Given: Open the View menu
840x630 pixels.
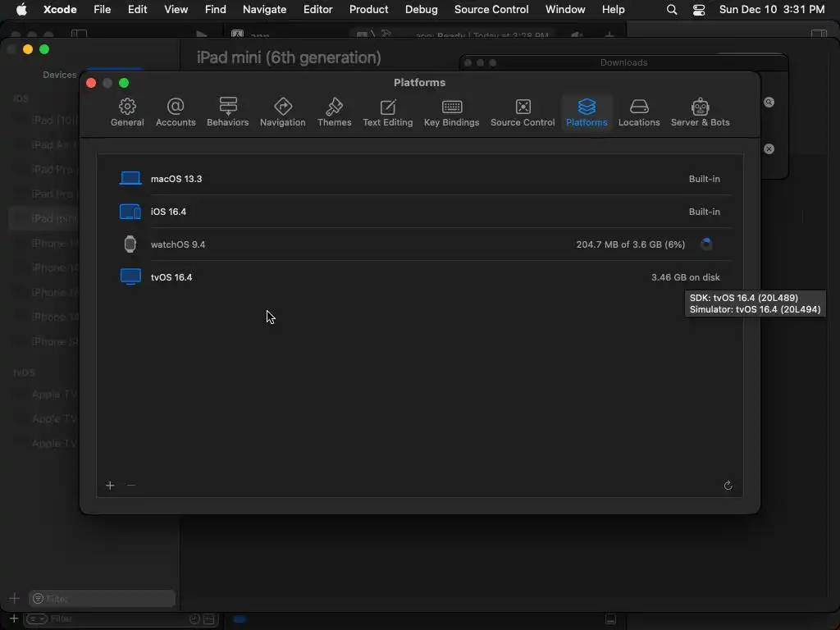Looking at the screenshot, I should tap(176, 9).
